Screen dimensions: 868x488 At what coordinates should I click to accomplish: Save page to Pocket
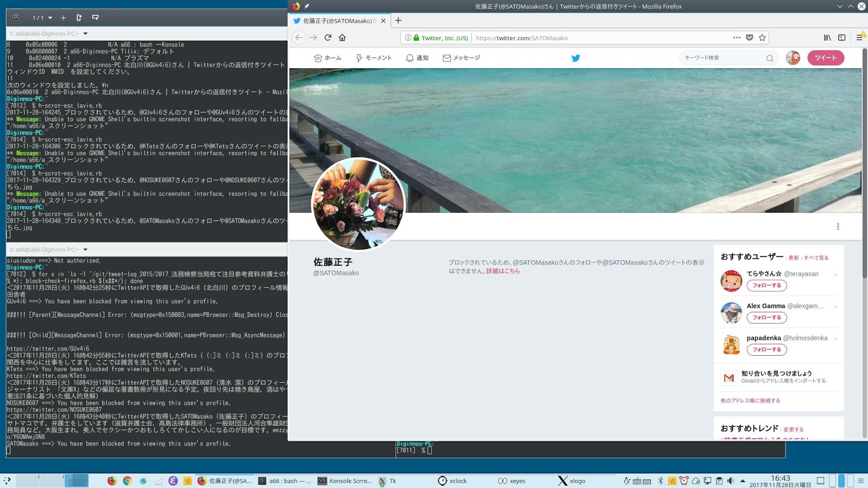tap(749, 37)
